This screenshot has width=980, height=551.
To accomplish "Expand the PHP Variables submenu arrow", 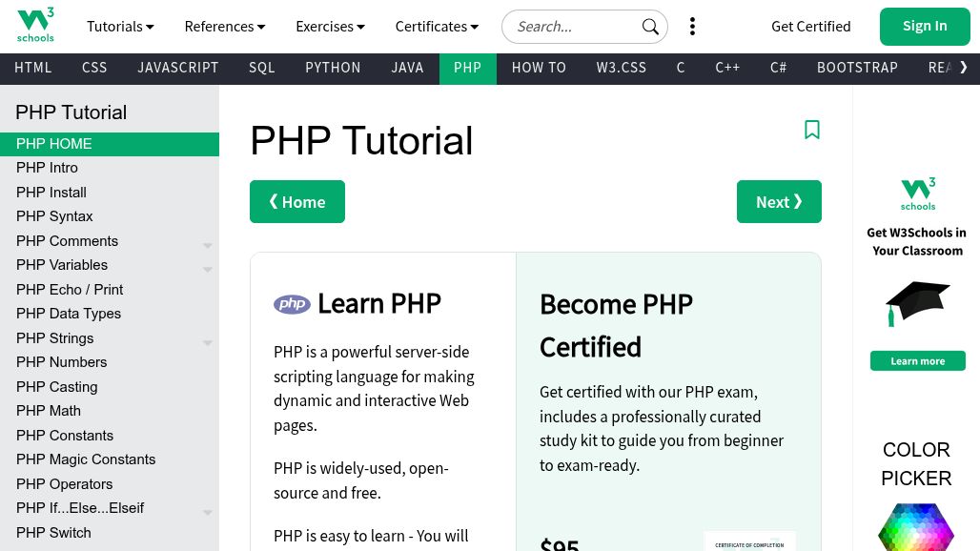I will [x=208, y=269].
